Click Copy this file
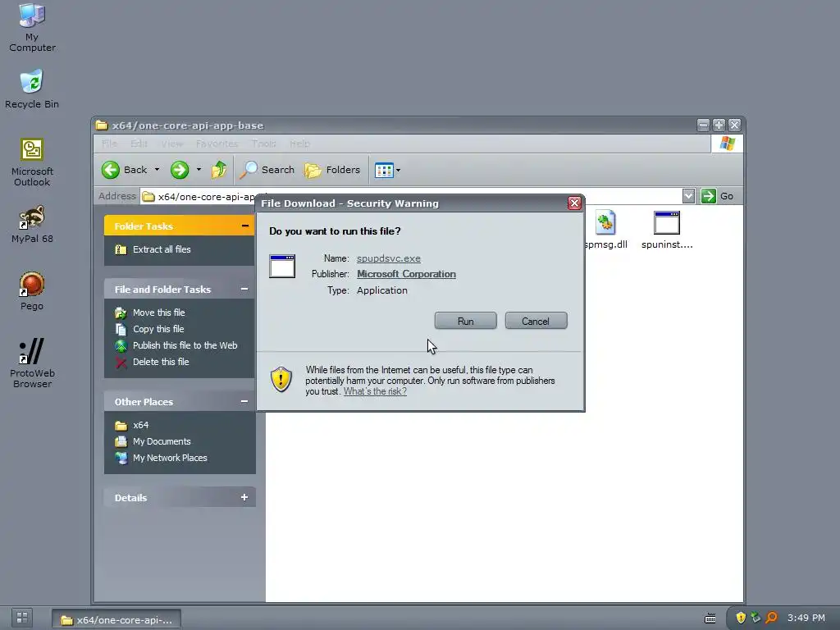The width and height of the screenshot is (840, 630). (x=158, y=329)
